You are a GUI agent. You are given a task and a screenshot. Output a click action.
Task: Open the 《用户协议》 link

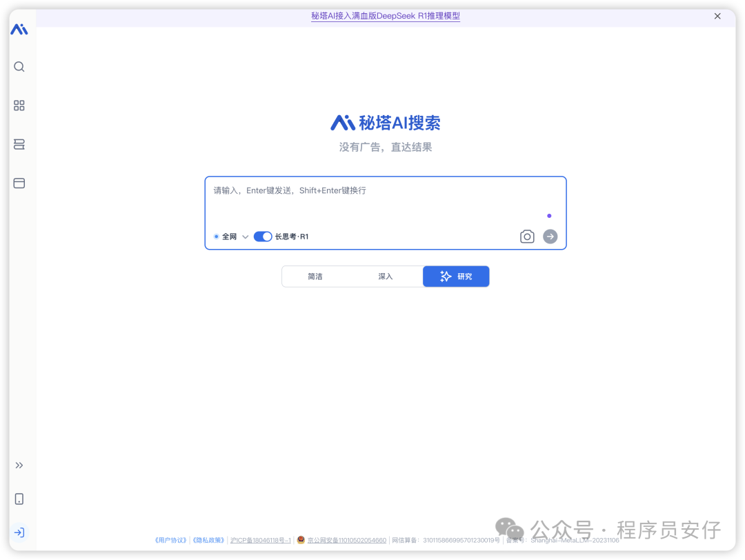point(171,540)
